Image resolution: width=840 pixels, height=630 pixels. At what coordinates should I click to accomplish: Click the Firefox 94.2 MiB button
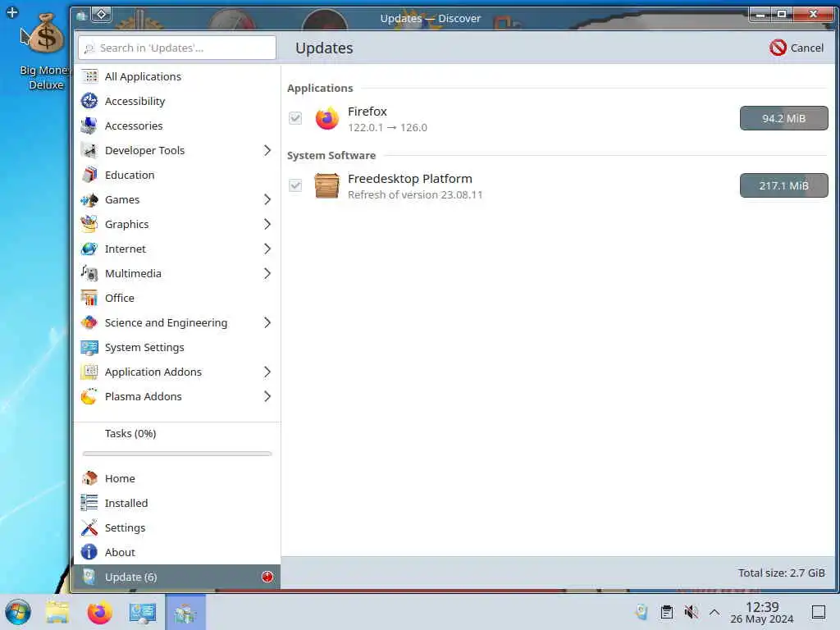[x=783, y=118]
